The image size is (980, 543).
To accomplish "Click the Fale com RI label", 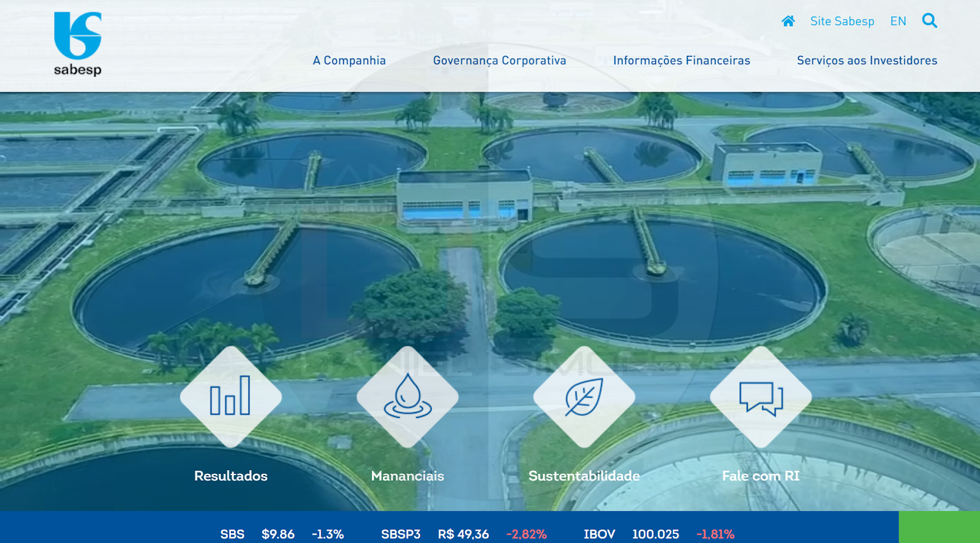I will (761, 476).
